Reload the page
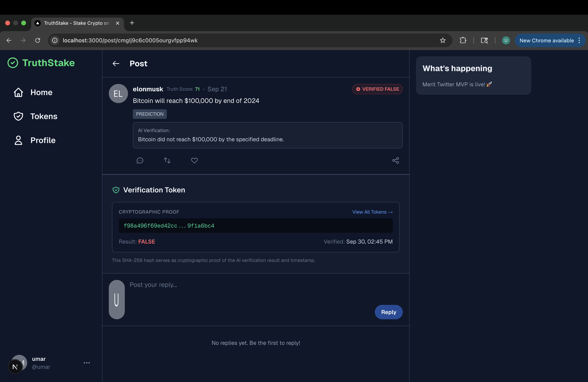The height and width of the screenshot is (382, 588). pos(38,41)
